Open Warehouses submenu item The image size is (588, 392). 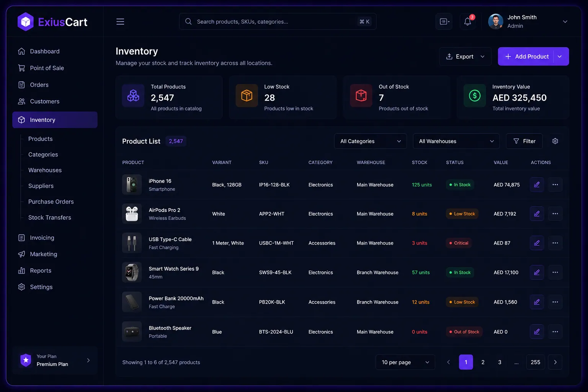pos(45,170)
